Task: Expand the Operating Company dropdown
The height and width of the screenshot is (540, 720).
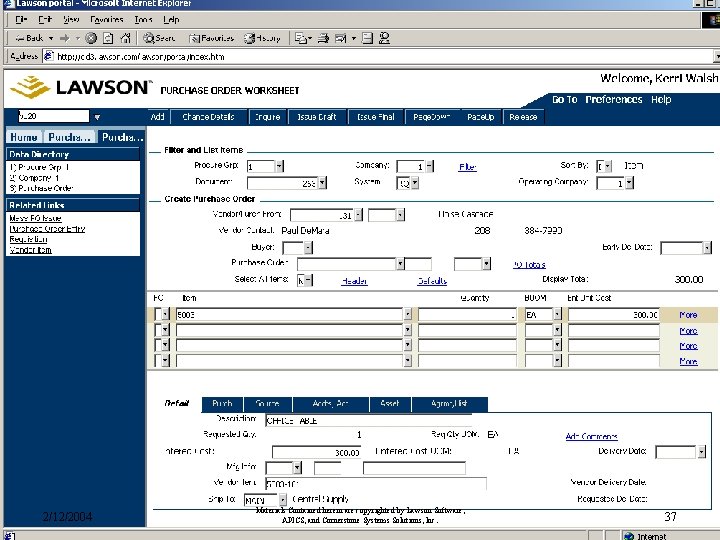Action: point(629,183)
